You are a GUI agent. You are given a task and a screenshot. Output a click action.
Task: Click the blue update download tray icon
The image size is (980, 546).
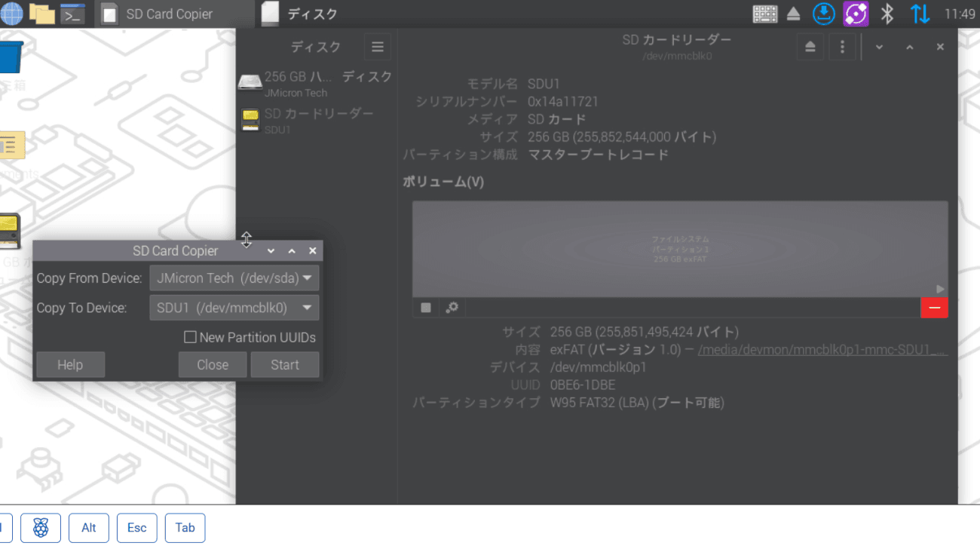[x=824, y=14]
